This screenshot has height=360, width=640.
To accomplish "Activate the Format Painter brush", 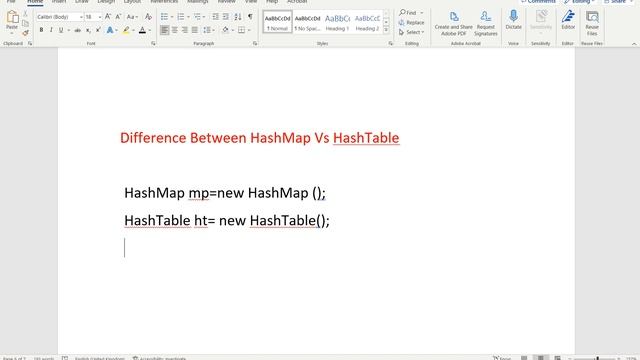I will click(25, 33).
